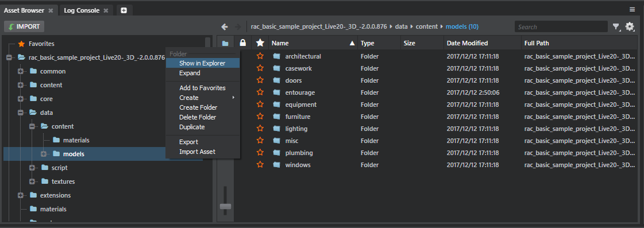The image size is (644, 228).
Task: Switch to the Log Console tab
Action: click(82, 10)
